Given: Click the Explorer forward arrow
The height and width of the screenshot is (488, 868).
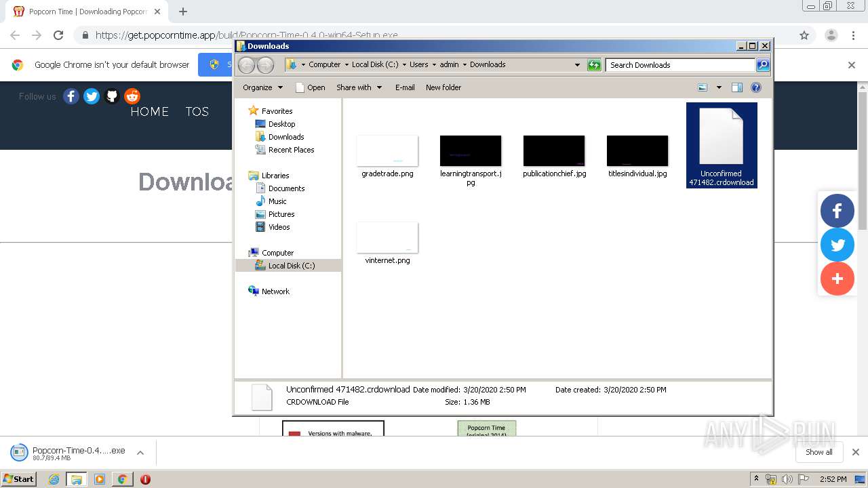Looking at the screenshot, I should pos(265,65).
